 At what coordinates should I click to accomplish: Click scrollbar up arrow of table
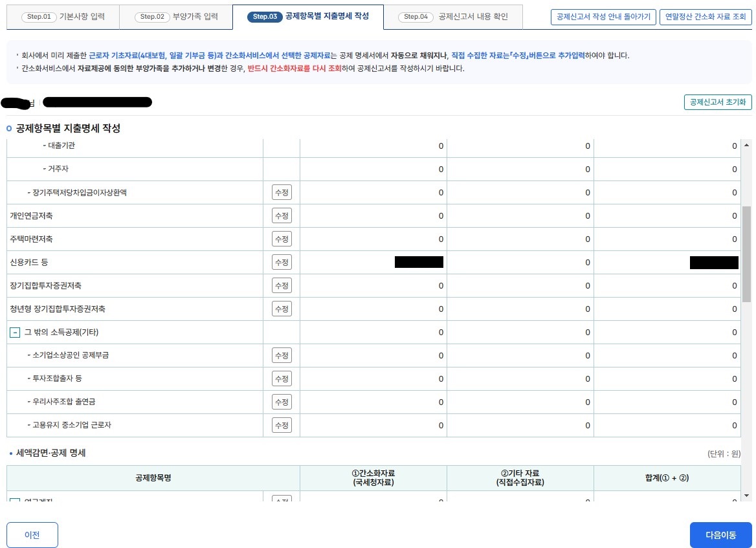(x=746, y=145)
